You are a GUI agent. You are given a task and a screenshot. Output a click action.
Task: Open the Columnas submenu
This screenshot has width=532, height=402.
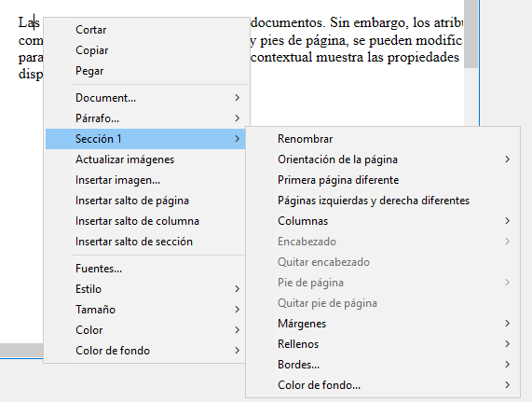383,221
